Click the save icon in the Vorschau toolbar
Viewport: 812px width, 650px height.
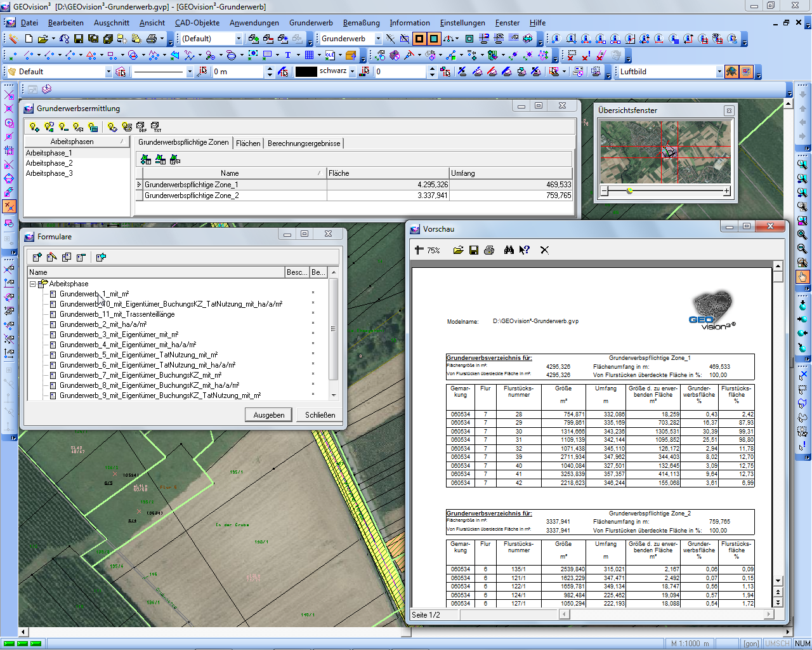pyautogui.click(x=473, y=250)
